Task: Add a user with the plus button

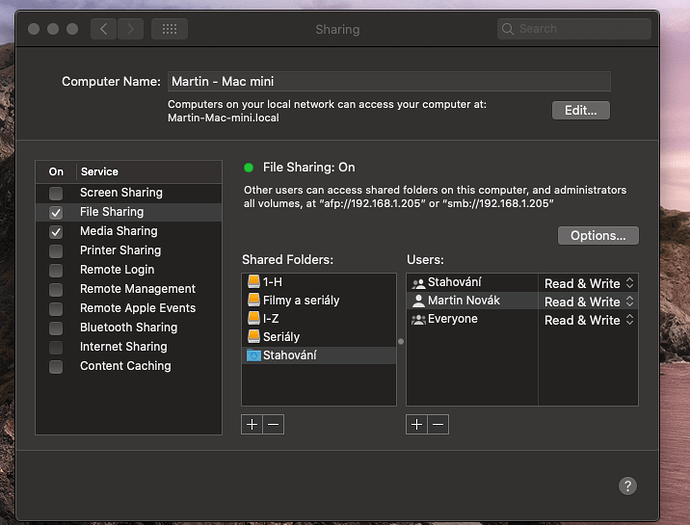Action: coord(417,424)
